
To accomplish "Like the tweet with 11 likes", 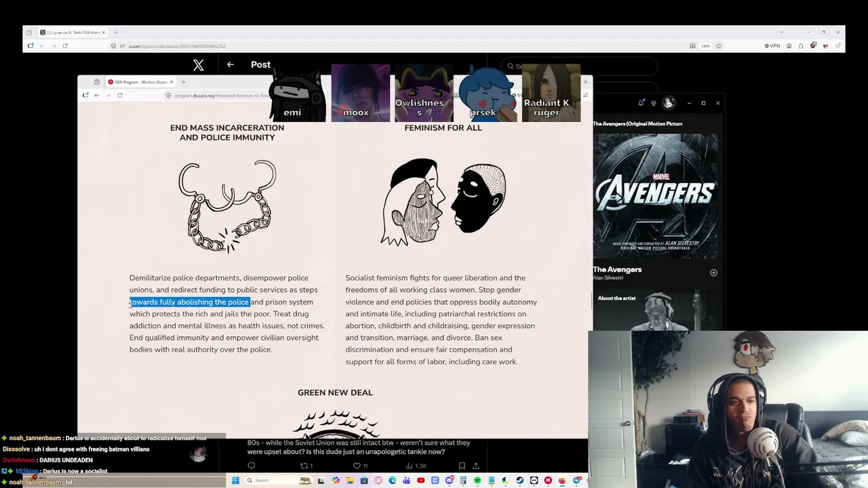I will (360, 466).
